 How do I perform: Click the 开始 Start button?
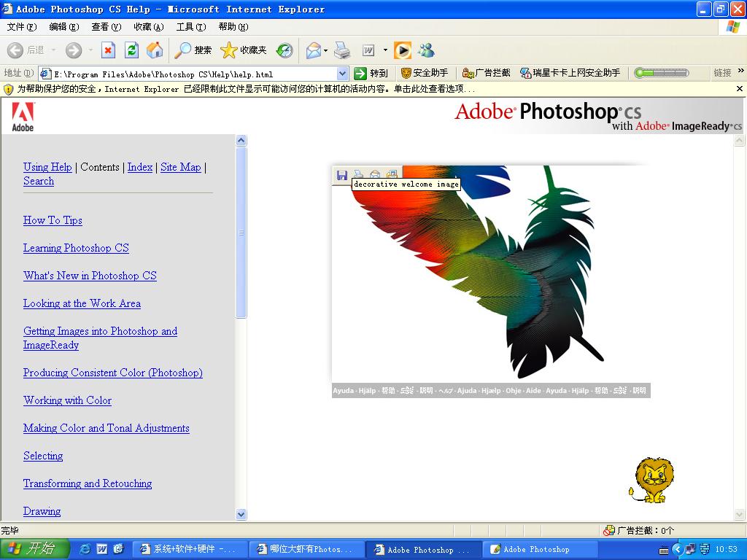pyautogui.click(x=34, y=548)
